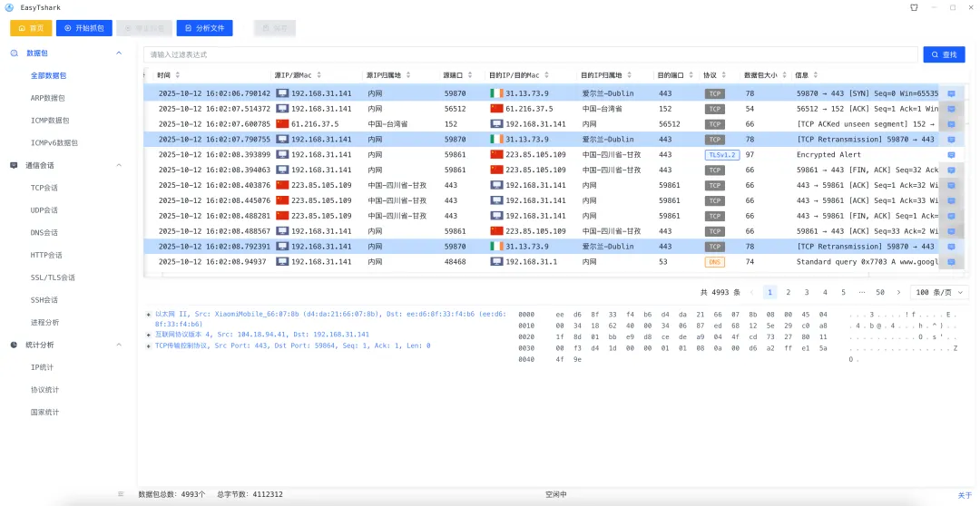Expand the 以太网 II protocol tree node
980x506 pixels.
point(149,315)
